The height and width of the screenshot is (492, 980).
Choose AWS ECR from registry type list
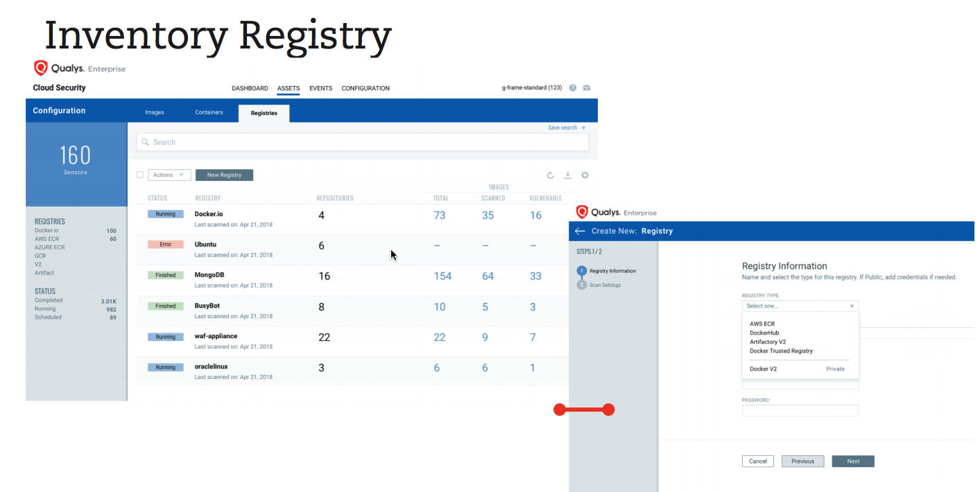click(x=762, y=324)
